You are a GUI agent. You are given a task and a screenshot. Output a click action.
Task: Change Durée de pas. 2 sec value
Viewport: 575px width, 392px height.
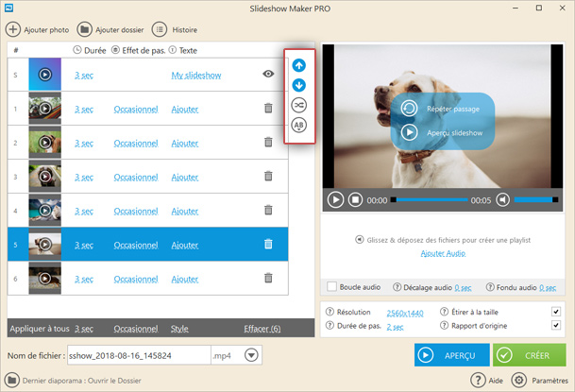point(395,327)
